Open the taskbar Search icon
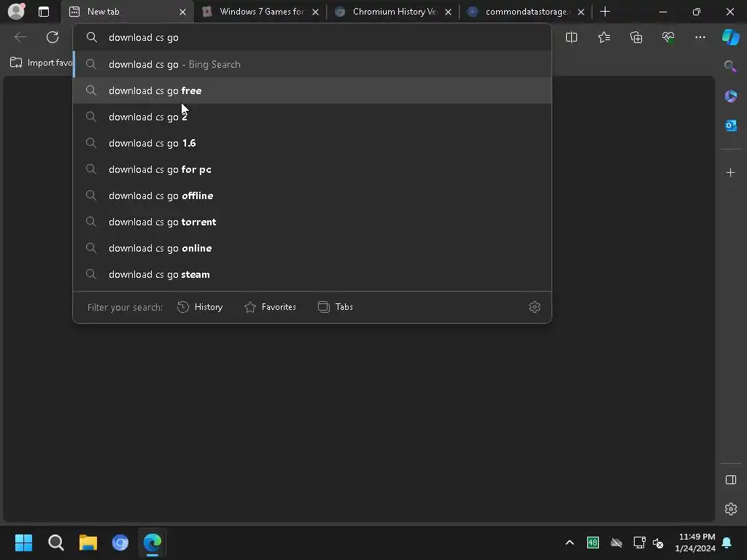The width and height of the screenshot is (747, 560). (55, 542)
